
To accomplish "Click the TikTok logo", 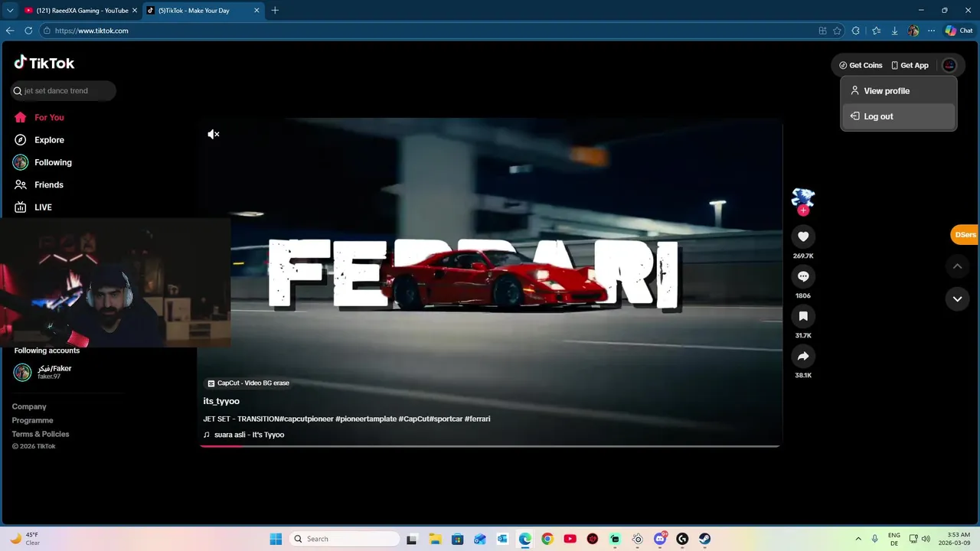I will point(44,63).
